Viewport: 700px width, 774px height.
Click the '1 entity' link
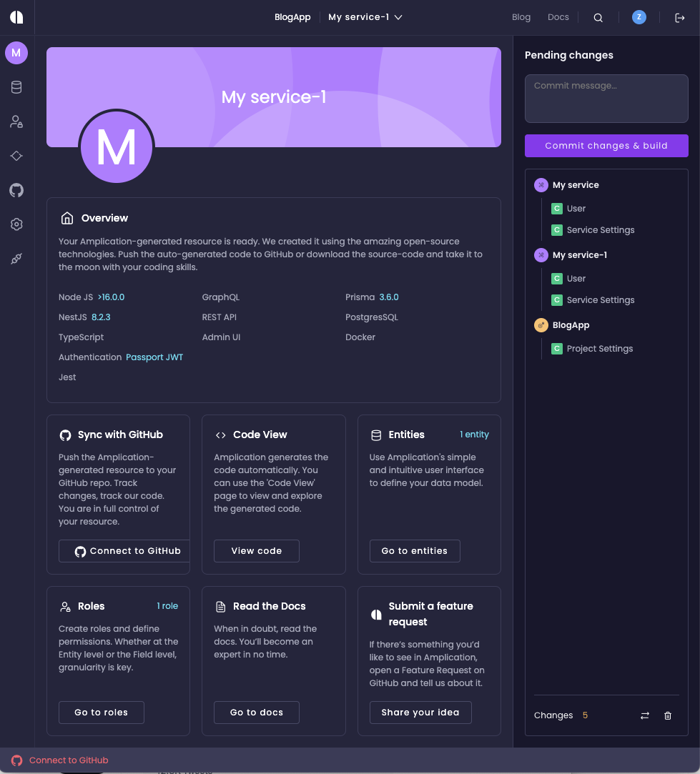pyautogui.click(x=474, y=435)
